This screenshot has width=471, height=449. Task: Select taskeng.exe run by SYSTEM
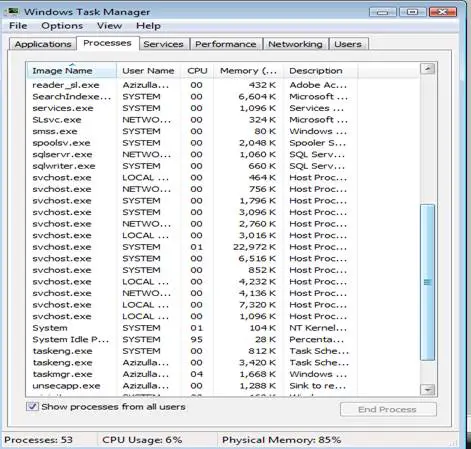click(x=191, y=351)
